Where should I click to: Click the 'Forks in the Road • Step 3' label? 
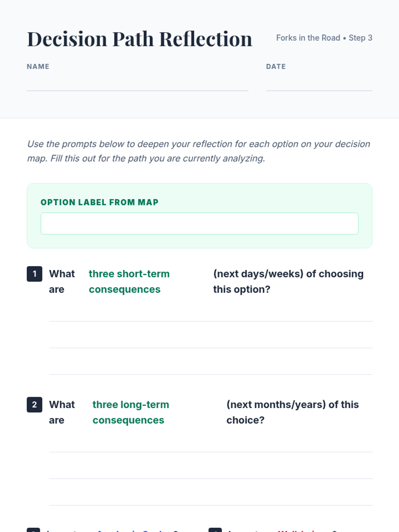point(324,38)
